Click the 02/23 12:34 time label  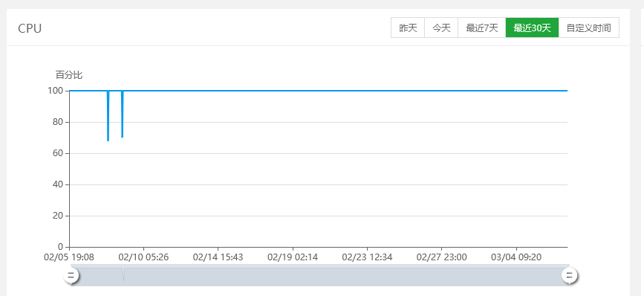[367, 257]
